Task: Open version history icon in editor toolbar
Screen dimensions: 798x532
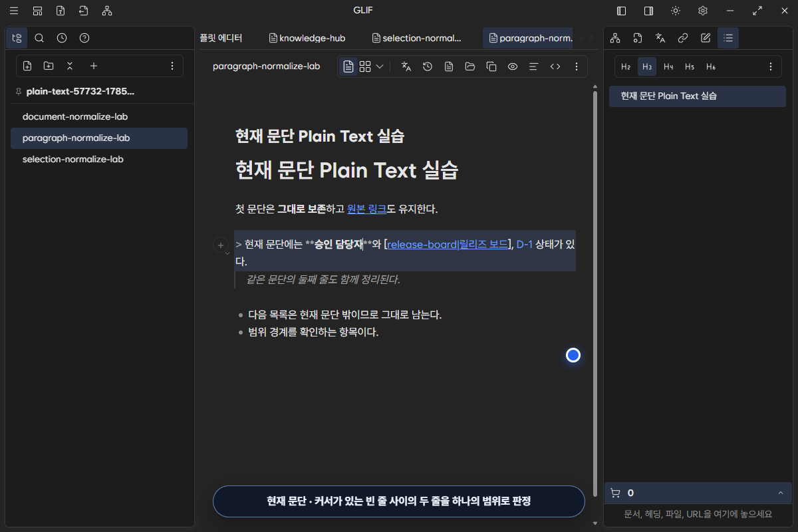Action: point(428,66)
